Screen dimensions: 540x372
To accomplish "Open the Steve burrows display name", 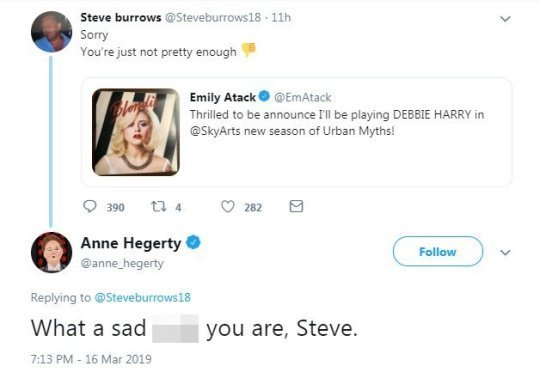I will (x=121, y=17).
